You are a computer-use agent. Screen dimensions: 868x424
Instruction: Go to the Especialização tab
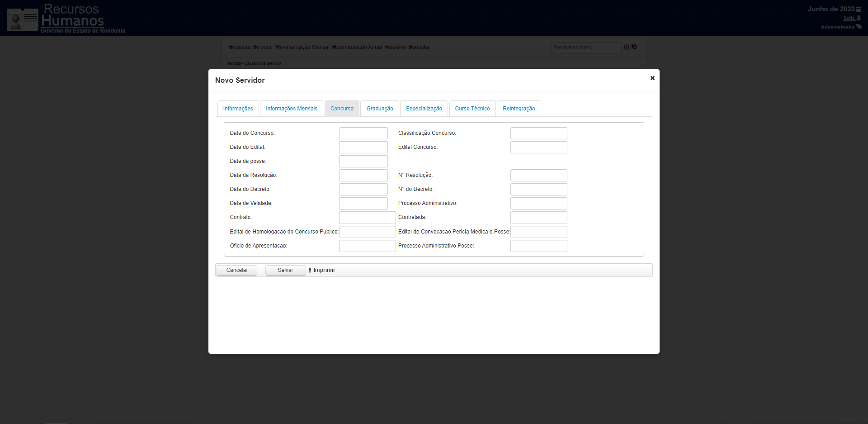coord(424,109)
